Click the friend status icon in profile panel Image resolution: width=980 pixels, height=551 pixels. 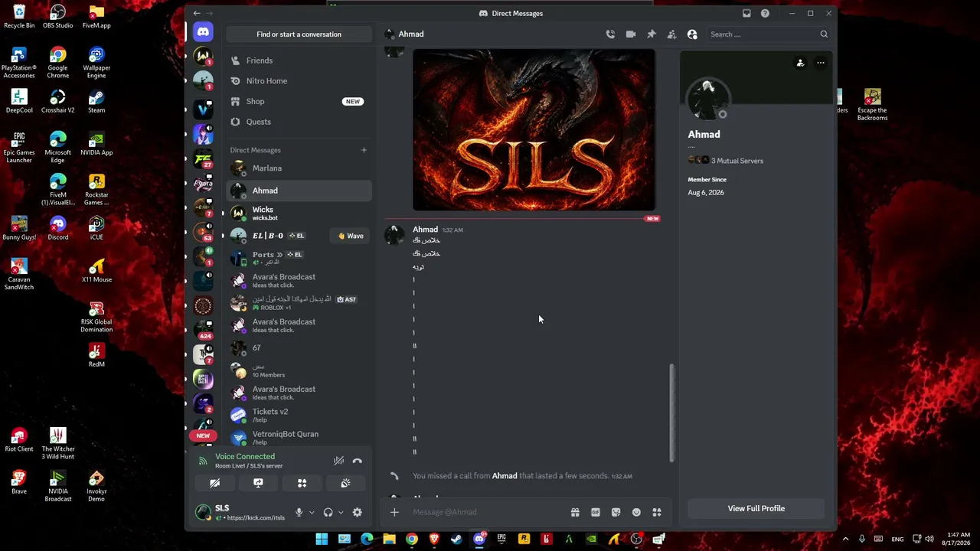coord(800,63)
